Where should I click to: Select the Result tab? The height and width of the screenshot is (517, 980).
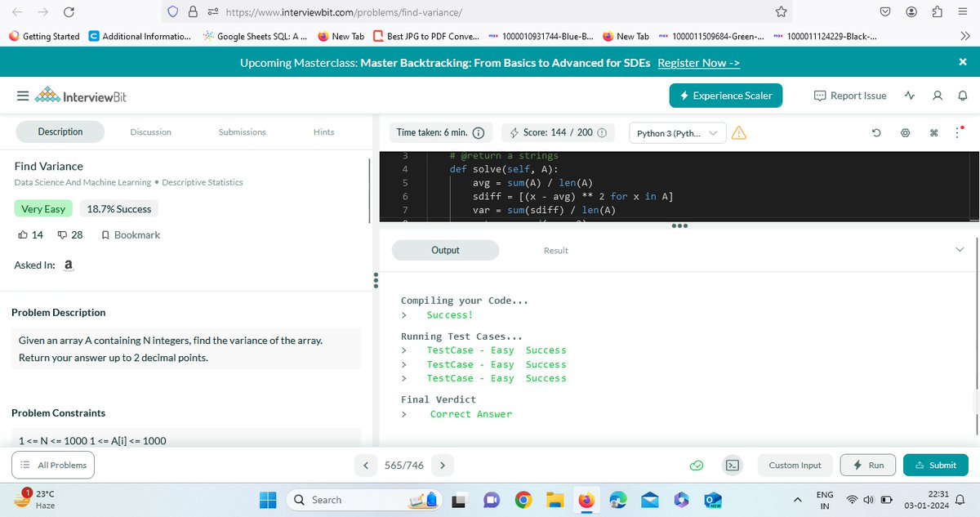pos(556,250)
